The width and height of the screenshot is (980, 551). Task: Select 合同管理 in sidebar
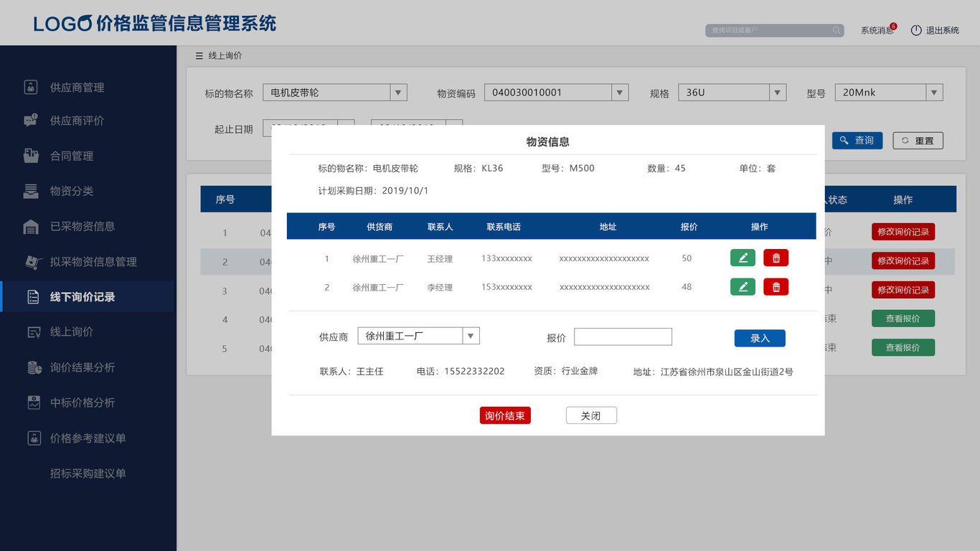click(72, 156)
